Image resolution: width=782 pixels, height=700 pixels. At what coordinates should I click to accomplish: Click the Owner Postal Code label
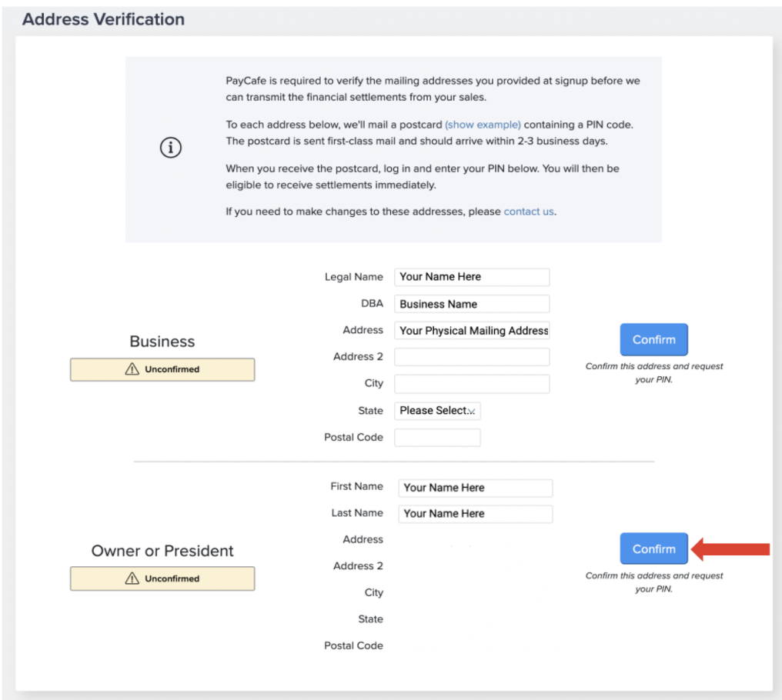pyautogui.click(x=353, y=645)
